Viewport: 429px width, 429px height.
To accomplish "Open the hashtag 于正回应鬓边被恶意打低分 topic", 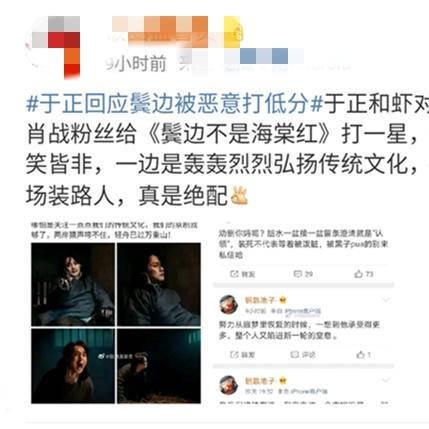I will coord(174,104).
